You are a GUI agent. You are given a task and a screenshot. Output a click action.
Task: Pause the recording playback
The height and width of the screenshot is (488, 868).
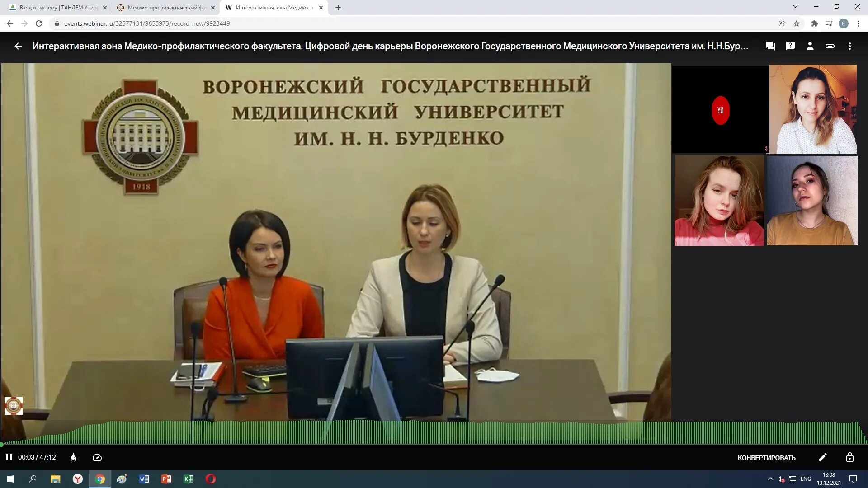(9, 457)
